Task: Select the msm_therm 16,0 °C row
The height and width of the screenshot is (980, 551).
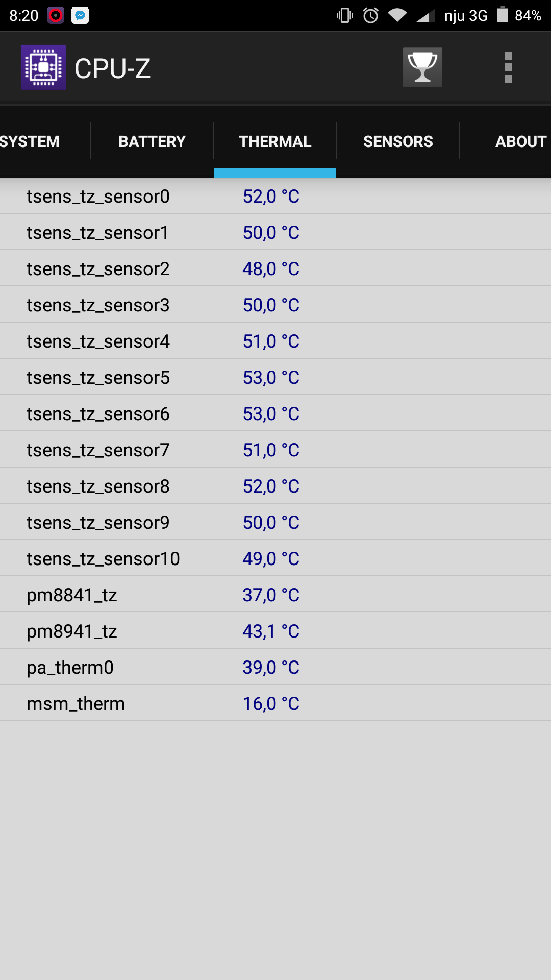Action: (x=275, y=704)
